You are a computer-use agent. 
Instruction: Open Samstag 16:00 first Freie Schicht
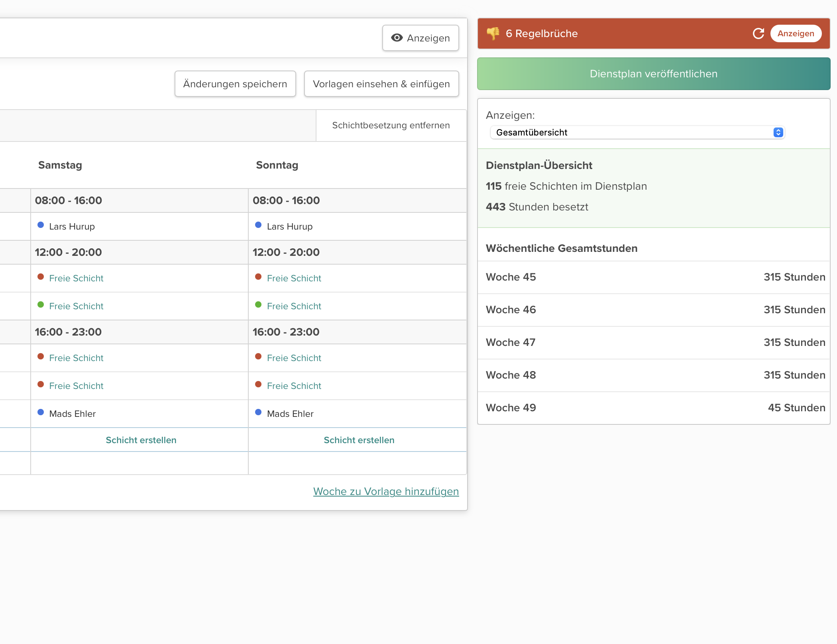click(x=76, y=358)
